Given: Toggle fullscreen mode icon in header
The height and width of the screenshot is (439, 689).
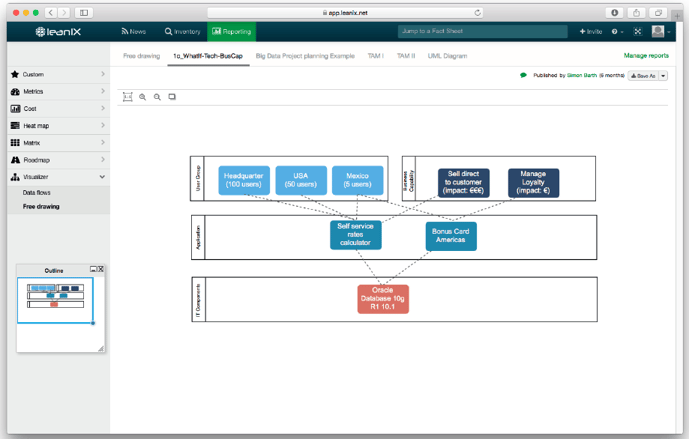Looking at the screenshot, I should tap(638, 31).
